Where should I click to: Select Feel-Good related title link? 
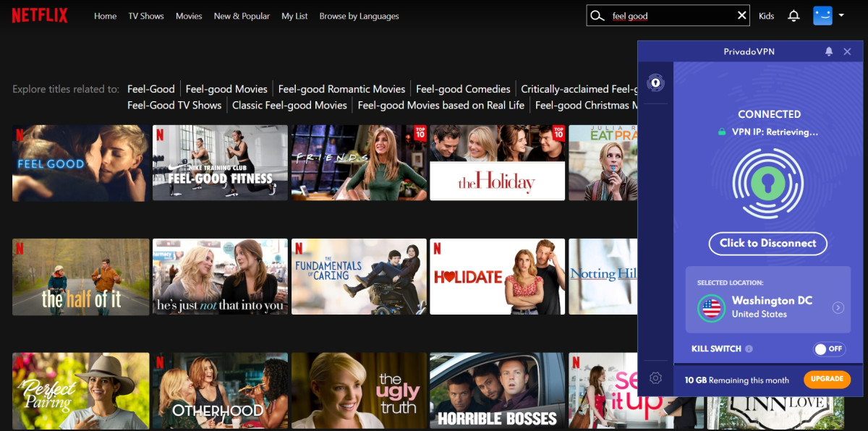coord(151,89)
